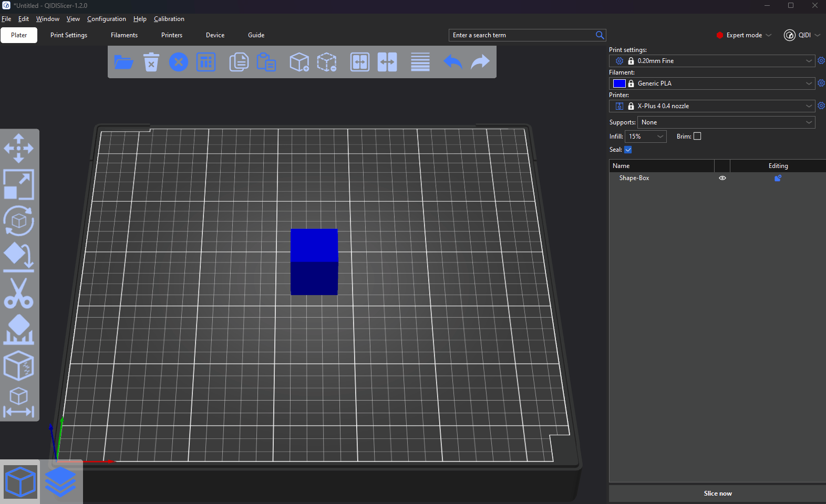Image resolution: width=826 pixels, height=504 pixels.
Task: Click the Slice now button
Action: pos(717,493)
